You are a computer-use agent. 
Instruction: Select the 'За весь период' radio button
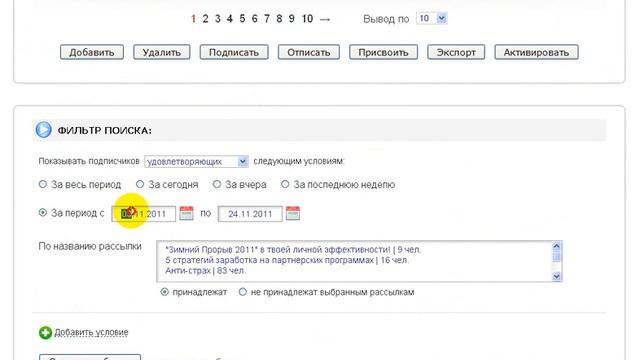[43, 184]
